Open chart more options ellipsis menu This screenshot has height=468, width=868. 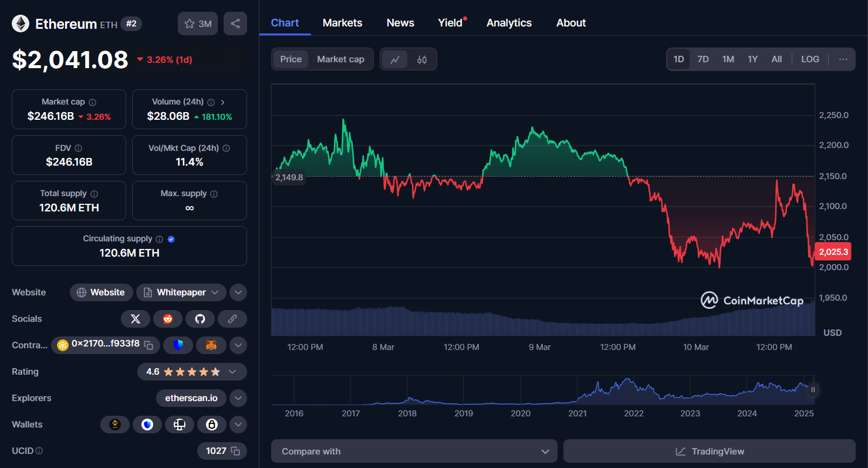(843, 59)
